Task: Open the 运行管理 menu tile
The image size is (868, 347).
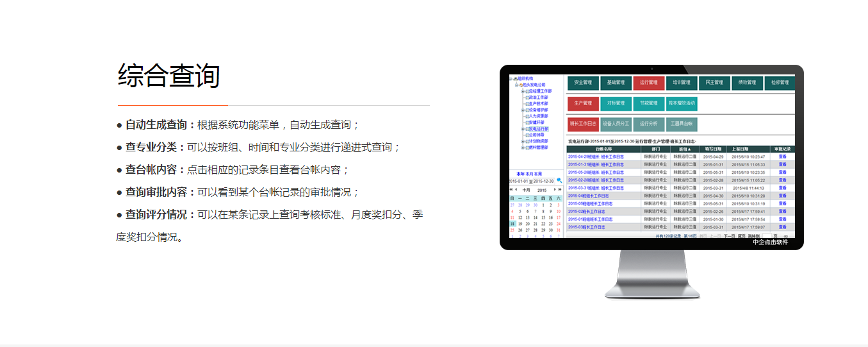Action: [x=649, y=83]
